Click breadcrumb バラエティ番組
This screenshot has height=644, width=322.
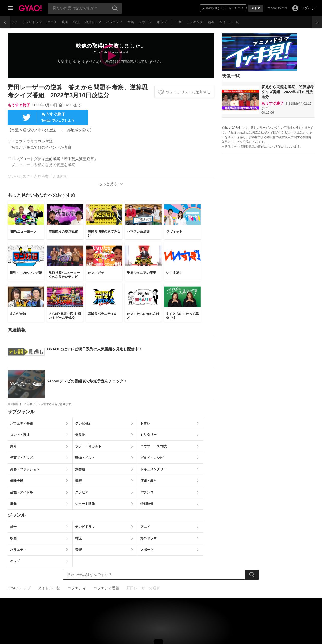click(106, 588)
